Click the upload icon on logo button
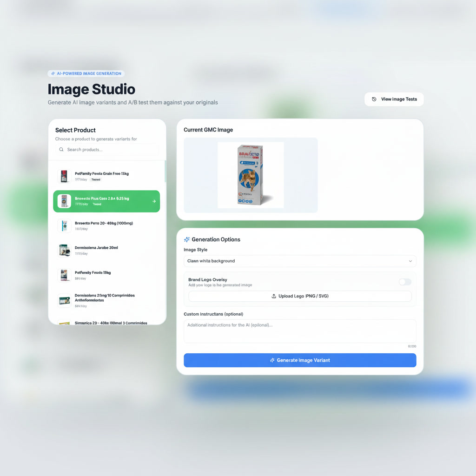Screen dimensions: 476x476 (x=274, y=296)
